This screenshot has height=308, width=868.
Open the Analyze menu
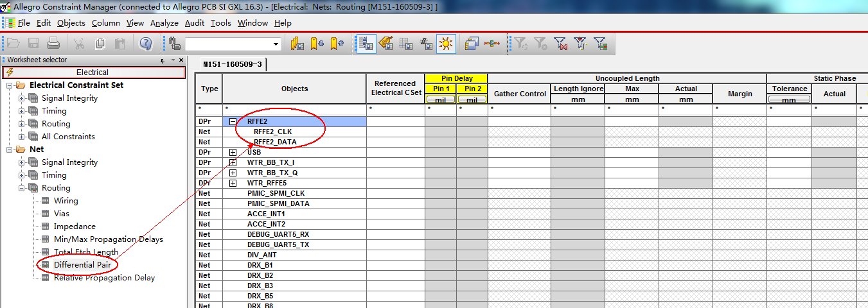pyautogui.click(x=164, y=22)
